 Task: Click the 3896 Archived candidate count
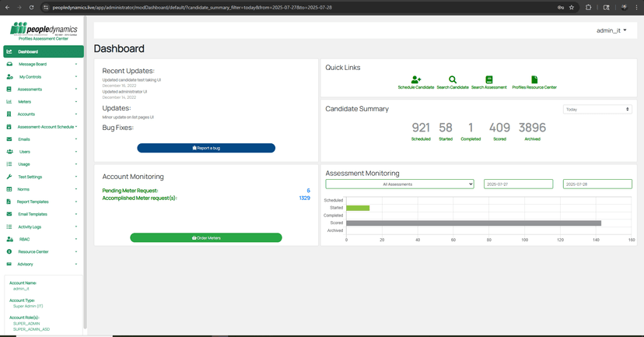[x=532, y=128]
